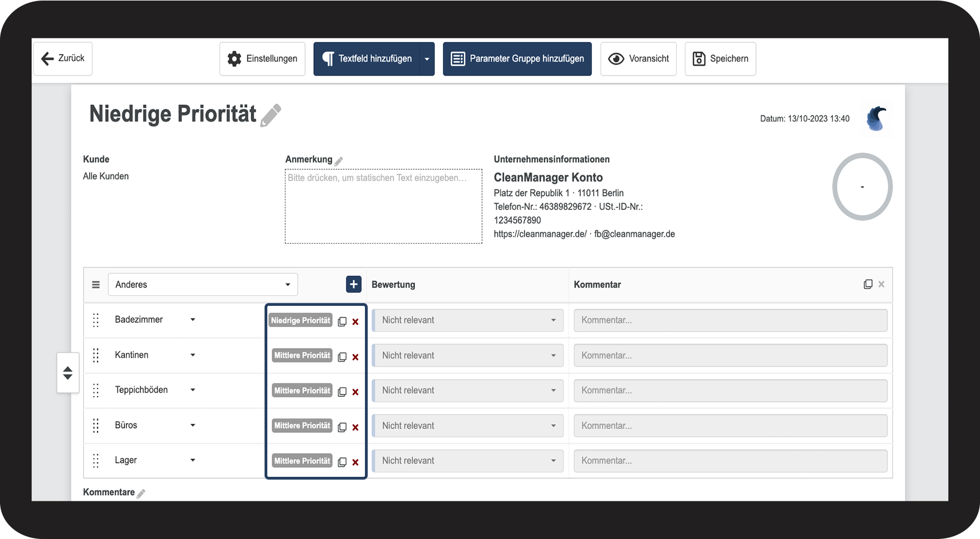Save with the Speichern button

click(720, 59)
